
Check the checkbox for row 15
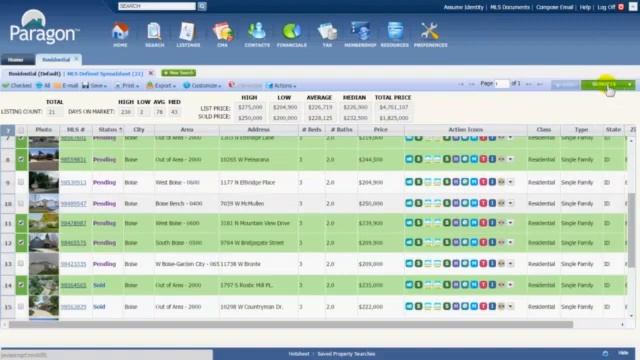pos(21,307)
